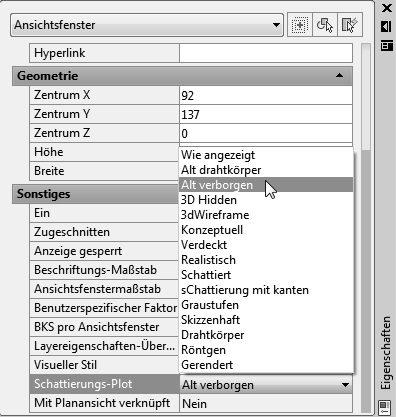Click the Select Objects icon
Viewport: 396px width, 417px height.
[325, 25]
